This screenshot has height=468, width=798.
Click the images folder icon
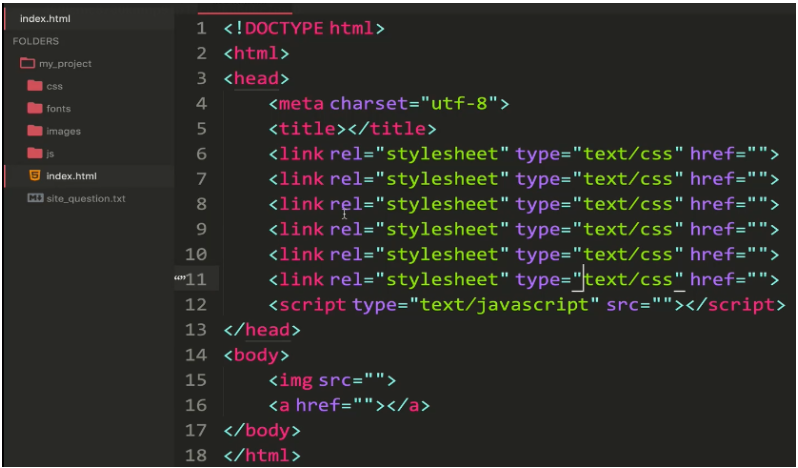tap(35, 131)
